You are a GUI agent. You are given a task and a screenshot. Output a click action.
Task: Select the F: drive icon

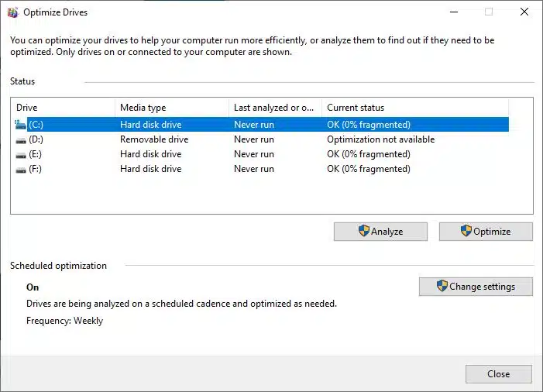(21, 170)
